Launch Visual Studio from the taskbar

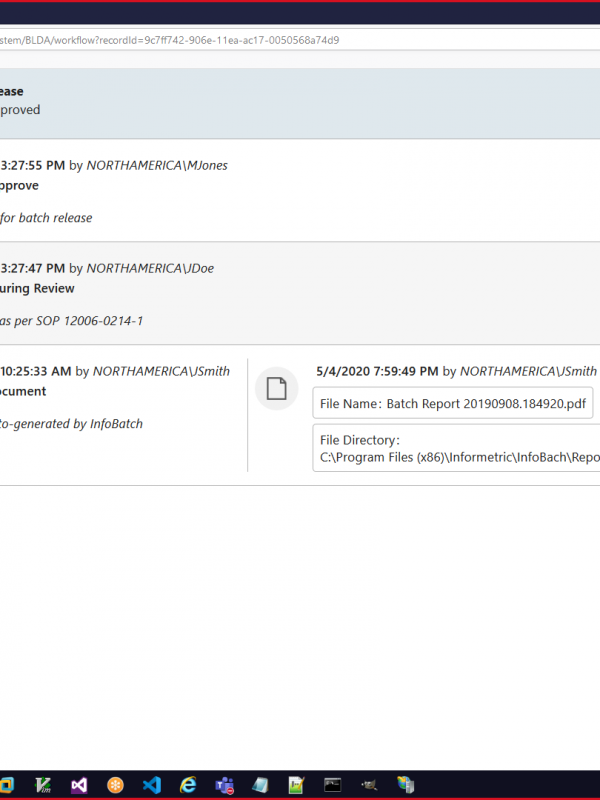coord(79,784)
